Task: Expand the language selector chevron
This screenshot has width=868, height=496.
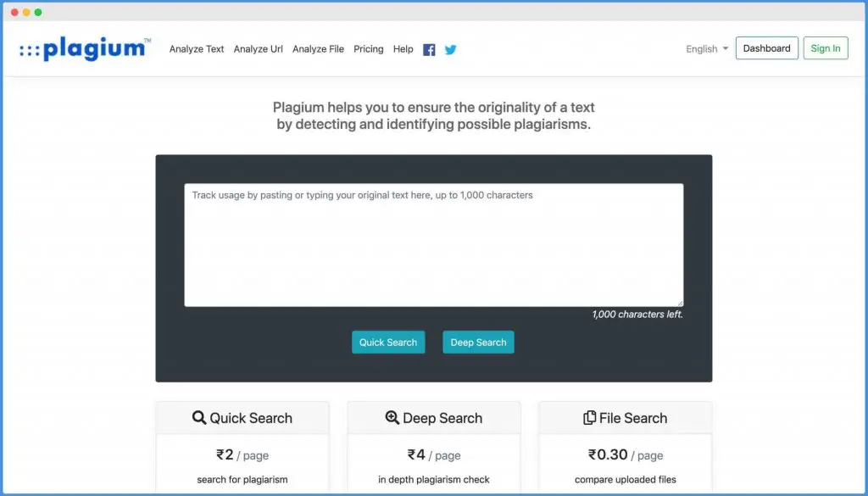Action: pos(727,49)
